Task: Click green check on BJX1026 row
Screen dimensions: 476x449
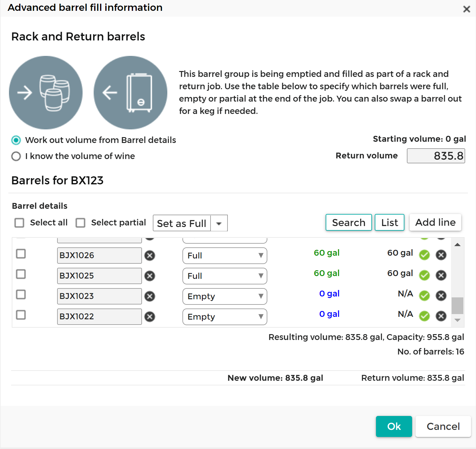Action: click(424, 255)
